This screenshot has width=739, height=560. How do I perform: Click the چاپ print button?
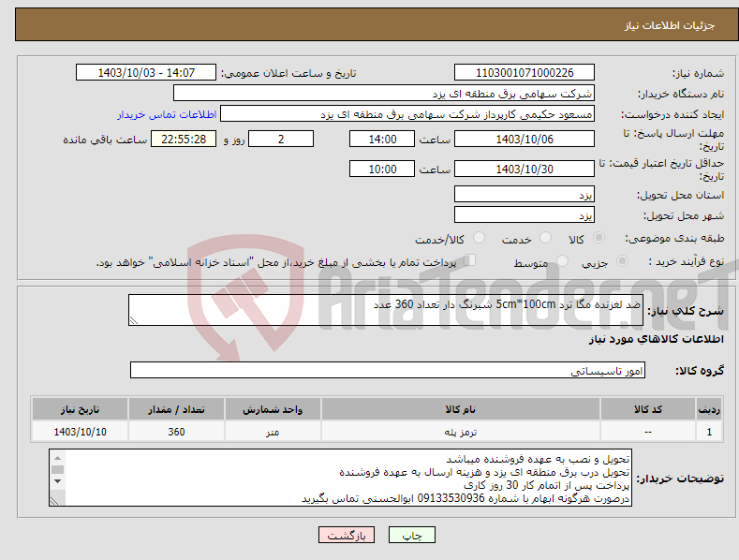tap(411, 535)
